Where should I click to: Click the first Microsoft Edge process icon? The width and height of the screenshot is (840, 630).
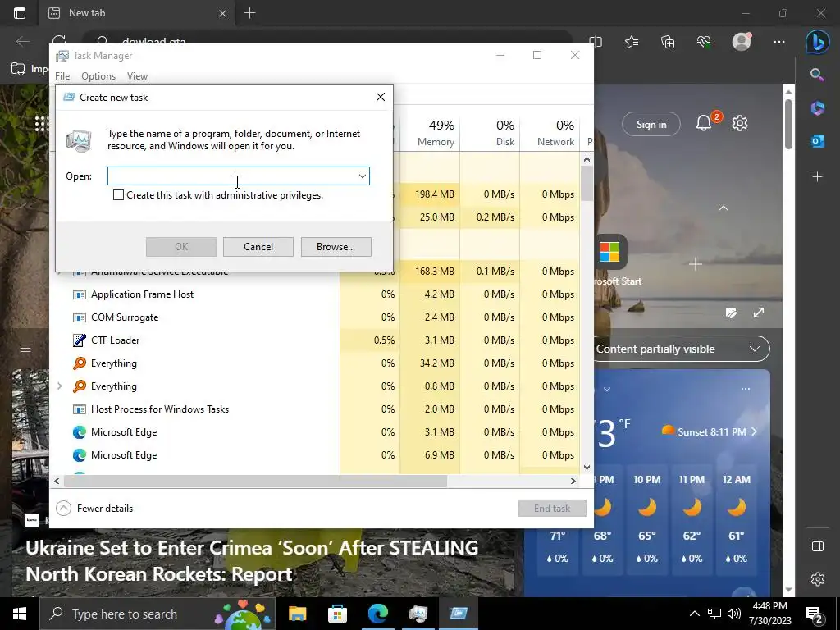click(80, 432)
